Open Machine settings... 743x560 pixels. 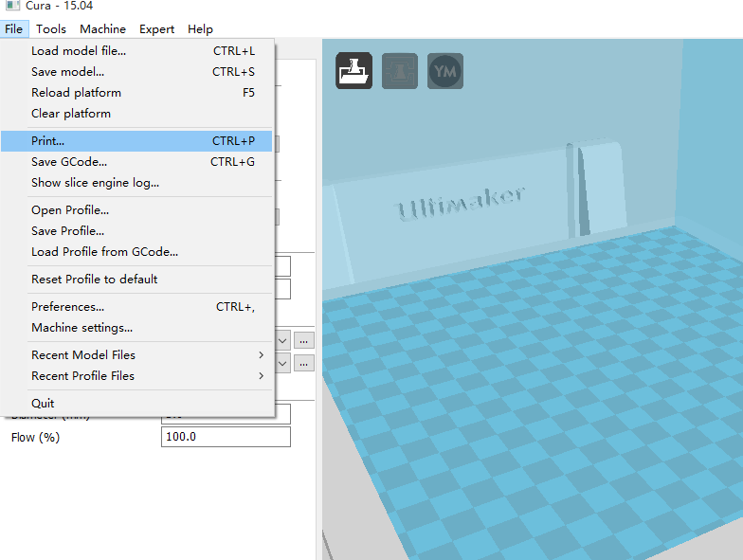[x=136, y=328]
